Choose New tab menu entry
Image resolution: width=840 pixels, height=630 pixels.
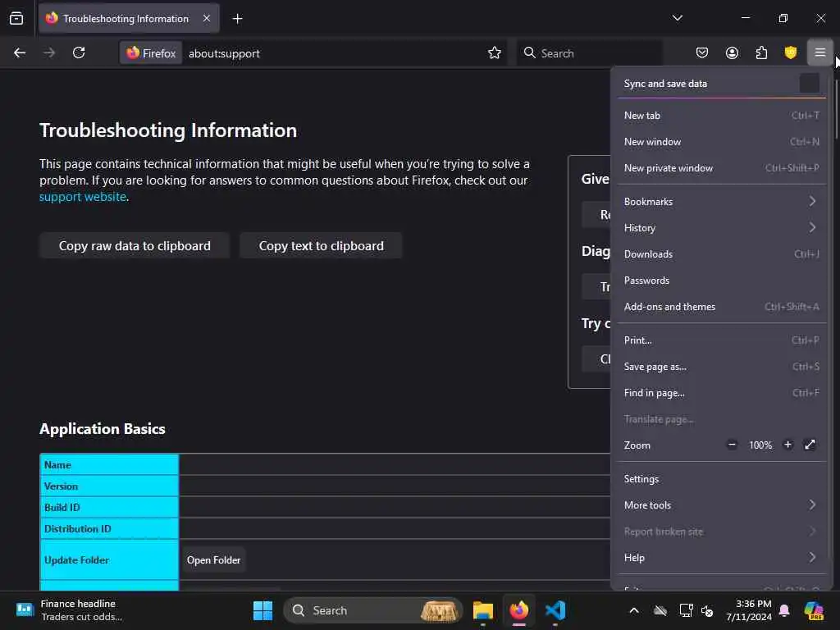[721, 115]
